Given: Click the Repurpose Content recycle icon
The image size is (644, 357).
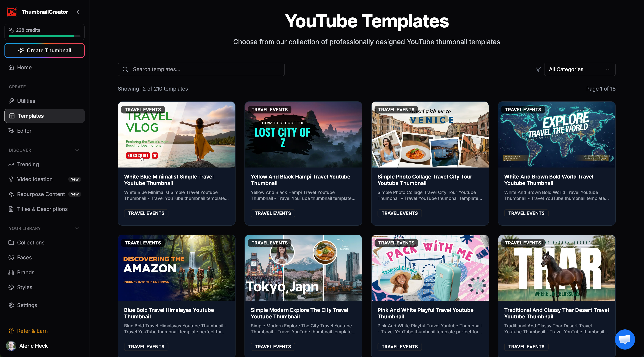Looking at the screenshot, I should (x=11, y=194).
